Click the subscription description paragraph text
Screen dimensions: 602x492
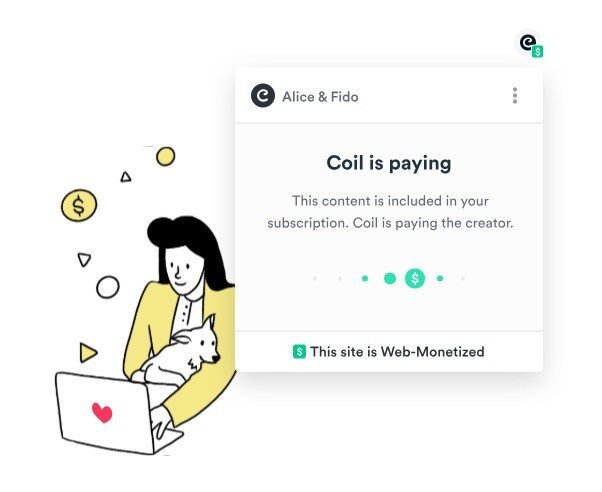click(x=390, y=212)
